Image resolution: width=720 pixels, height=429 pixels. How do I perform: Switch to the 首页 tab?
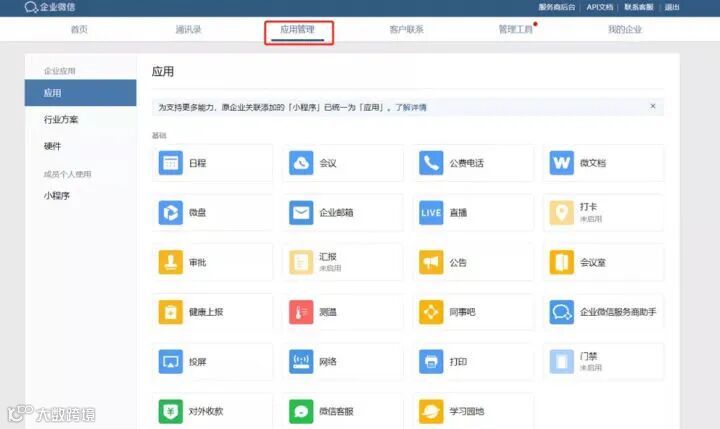click(79, 29)
